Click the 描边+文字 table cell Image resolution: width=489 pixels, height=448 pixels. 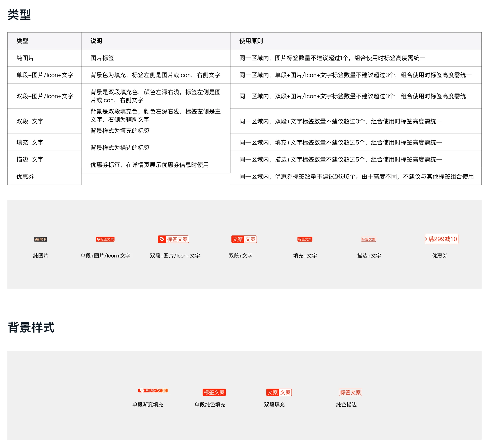click(x=44, y=159)
